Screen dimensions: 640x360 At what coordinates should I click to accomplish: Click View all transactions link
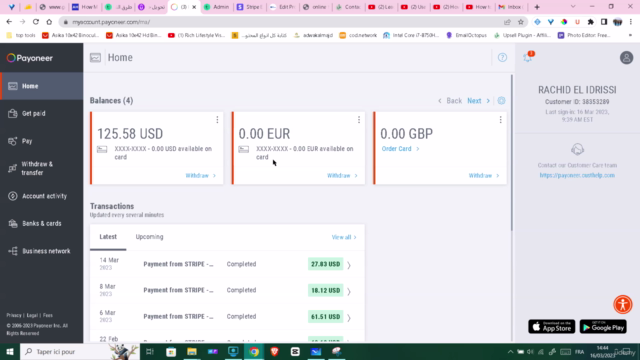click(344, 237)
